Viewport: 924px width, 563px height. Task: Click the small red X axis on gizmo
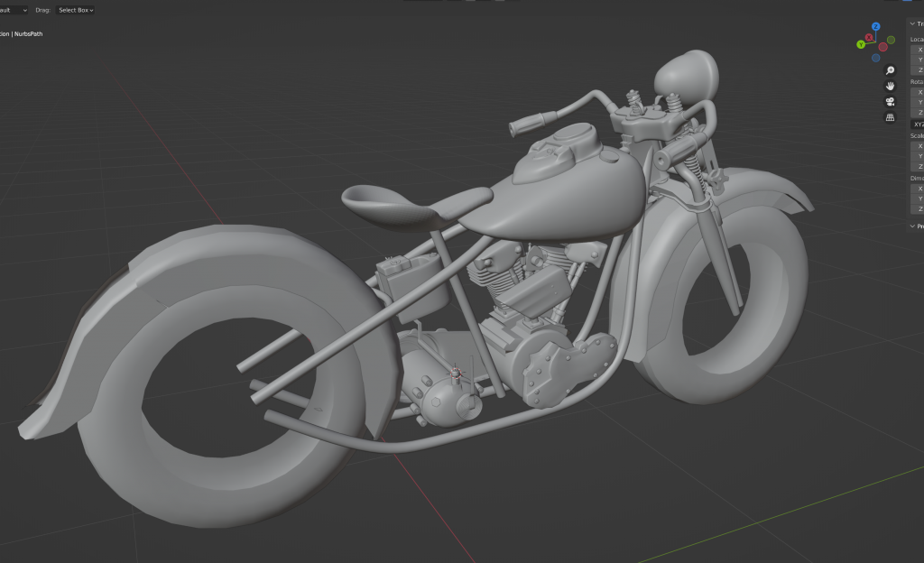tap(870, 38)
